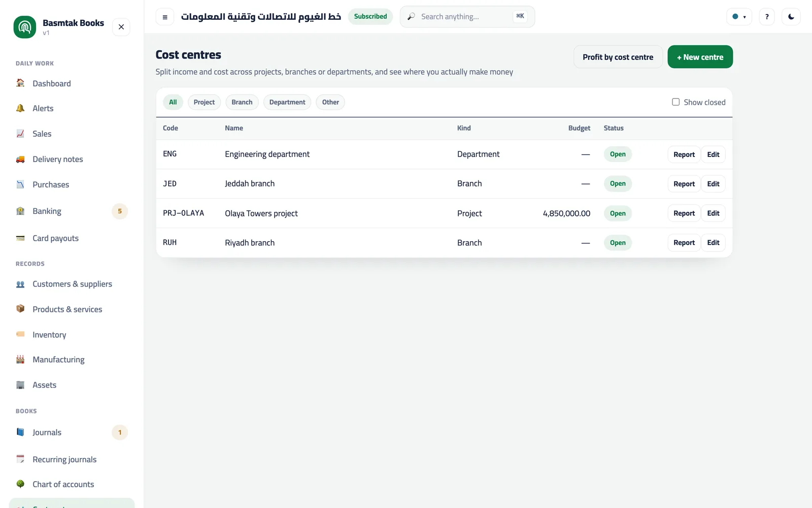Open Report for Engineering department
The height and width of the screenshot is (508, 812).
tap(684, 154)
